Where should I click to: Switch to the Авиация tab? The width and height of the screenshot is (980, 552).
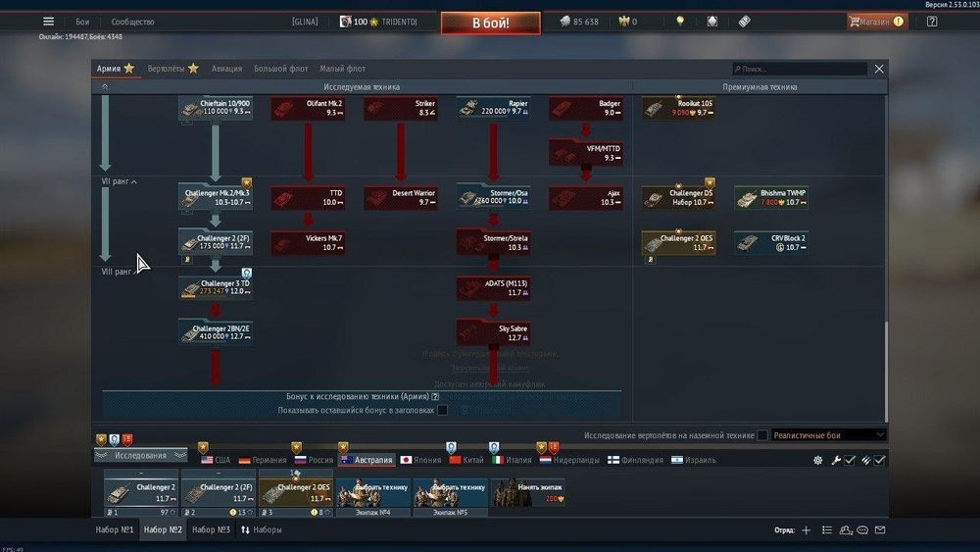(x=227, y=68)
